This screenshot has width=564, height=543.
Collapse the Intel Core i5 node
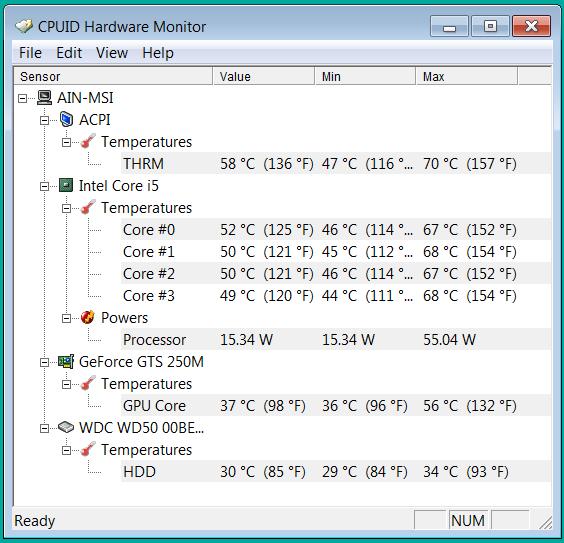[44, 186]
